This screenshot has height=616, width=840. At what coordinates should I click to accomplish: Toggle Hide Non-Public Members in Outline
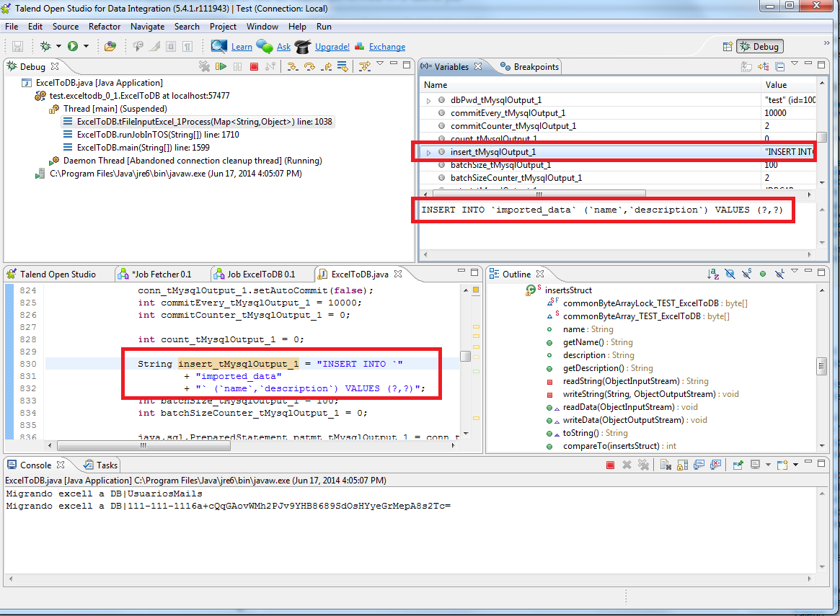(763, 274)
